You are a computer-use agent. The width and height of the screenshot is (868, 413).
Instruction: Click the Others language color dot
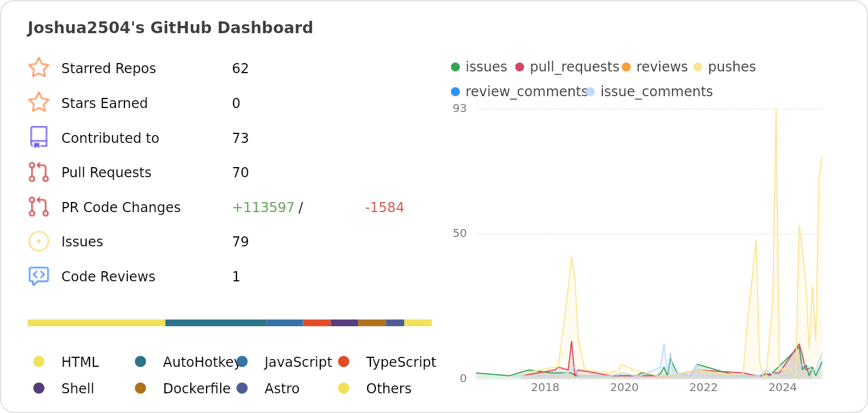[x=344, y=388]
